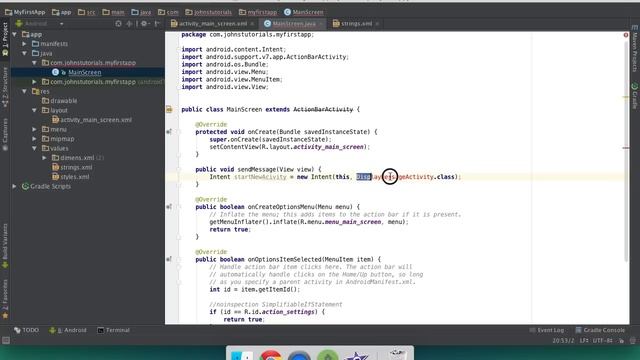Click the red error stripe marker on editor right edge
Screen dimensions: 640x360
click(x=626, y=148)
